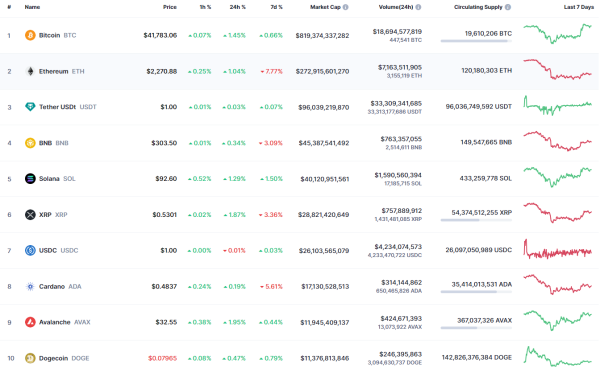Click the Dogecoin logo icon

pyautogui.click(x=30, y=358)
